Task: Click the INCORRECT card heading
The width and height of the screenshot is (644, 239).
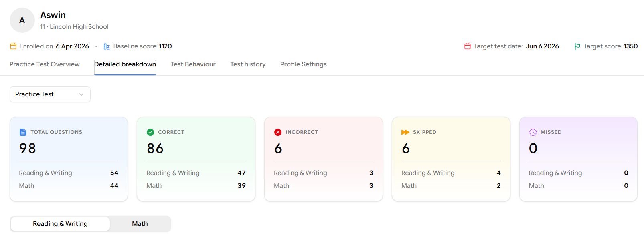Action: click(x=302, y=132)
